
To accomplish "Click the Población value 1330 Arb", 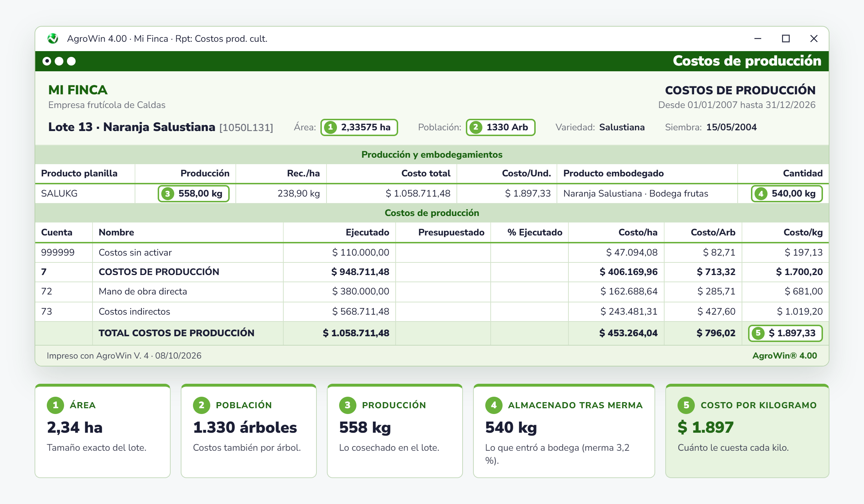I will (500, 127).
